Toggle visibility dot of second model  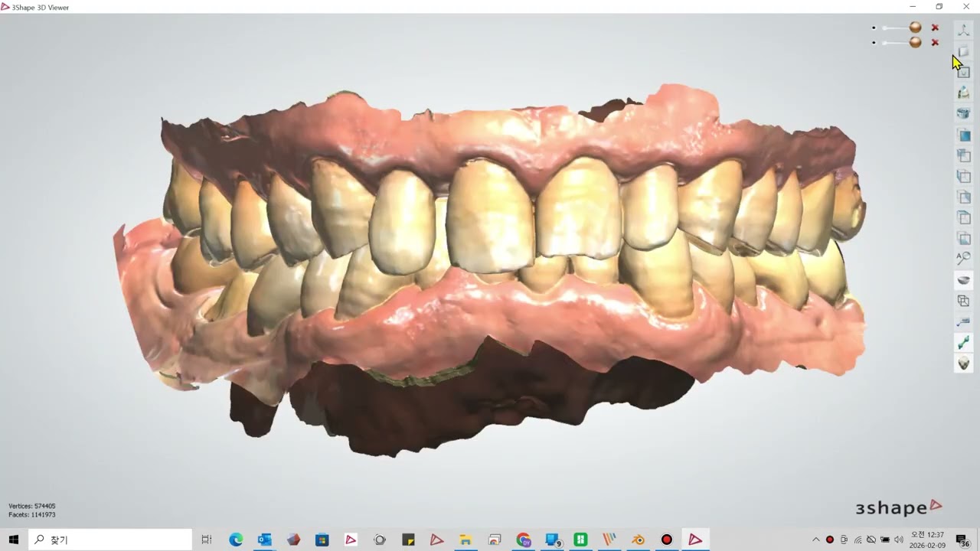(x=874, y=43)
